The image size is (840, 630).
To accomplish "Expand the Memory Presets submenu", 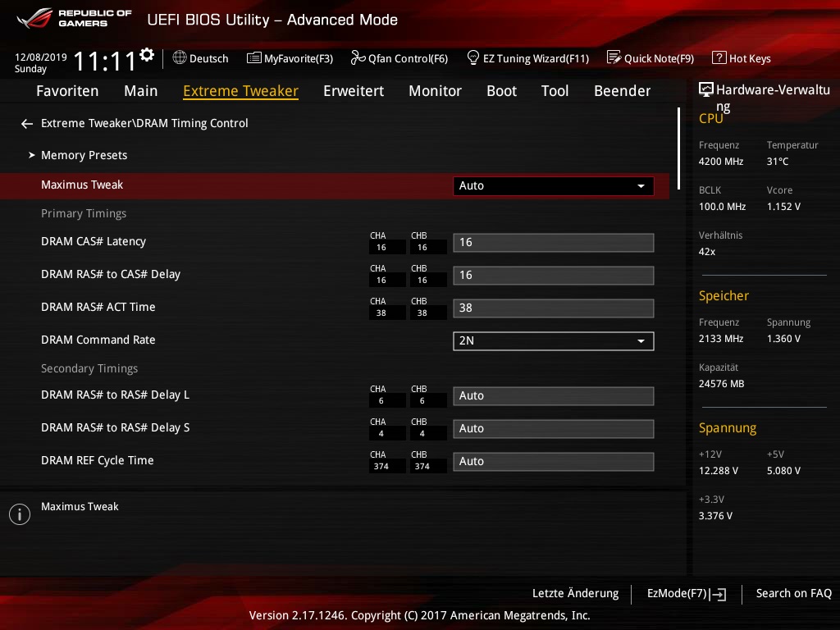I will click(84, 155).
